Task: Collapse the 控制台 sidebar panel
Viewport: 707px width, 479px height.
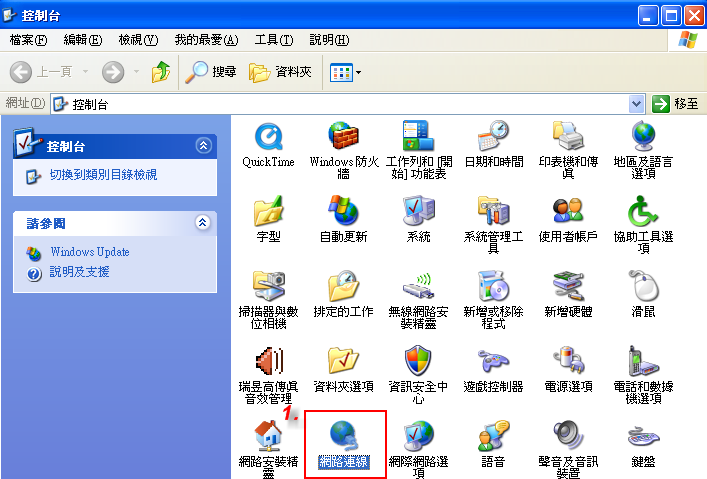Action: pyautogui.click(x=204, y=146)
